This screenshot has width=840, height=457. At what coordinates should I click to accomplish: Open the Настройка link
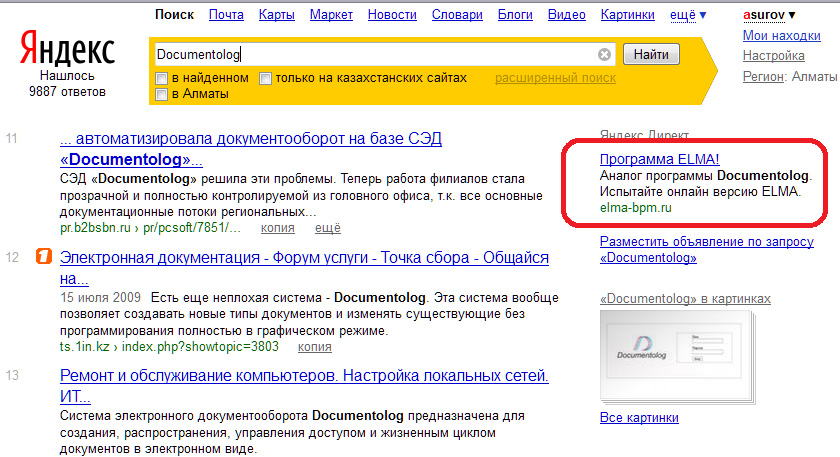pos(774,56)
